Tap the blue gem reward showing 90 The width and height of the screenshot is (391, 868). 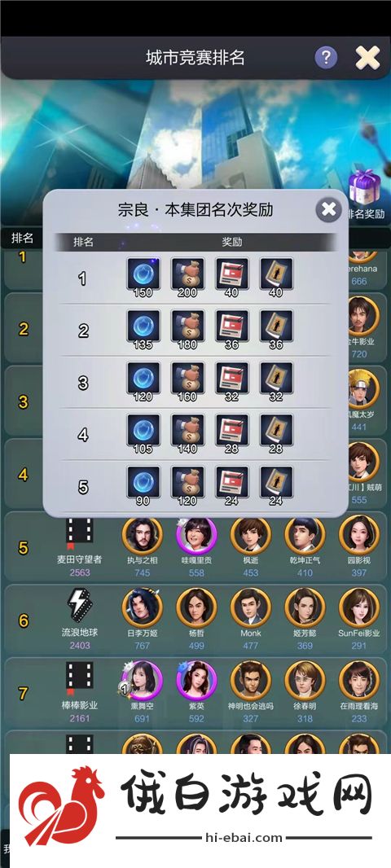(x=143, y=482)
